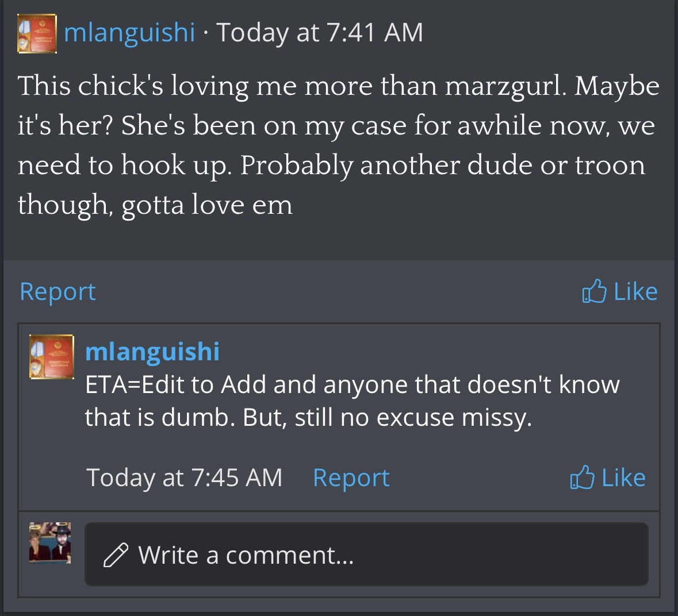Report the ETA=Edit to Add comment

coord(351,478)
